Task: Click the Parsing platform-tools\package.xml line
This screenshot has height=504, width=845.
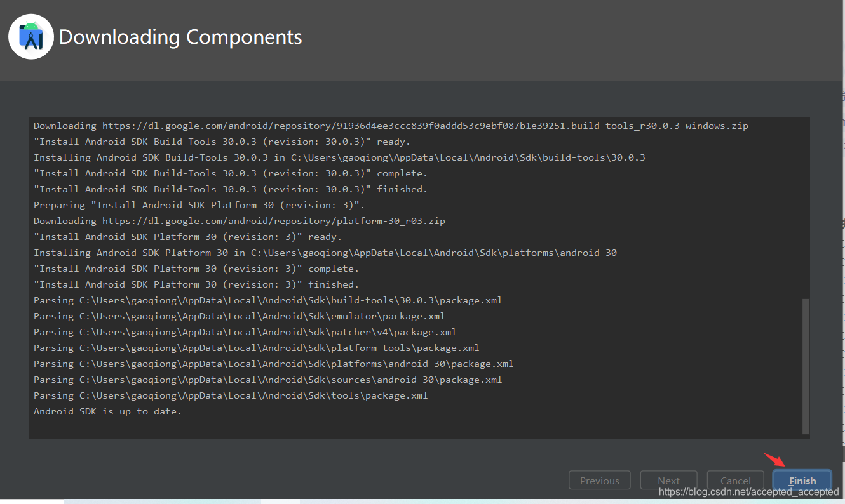Action: point(257,348)
